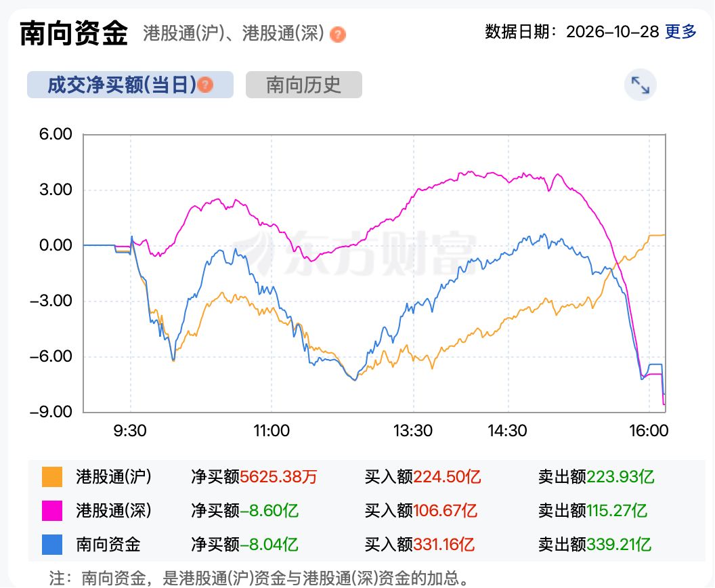Click sell amount 339.21亿
Viewport: 715px width, 588px height.
click(x=619, y=544)
